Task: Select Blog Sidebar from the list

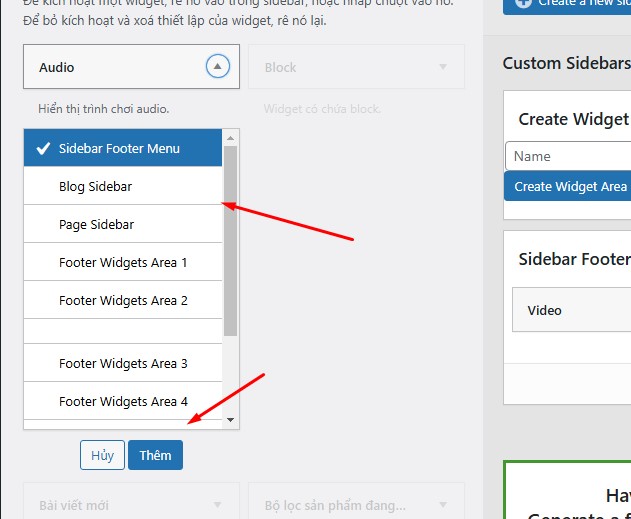Action: 95,186
